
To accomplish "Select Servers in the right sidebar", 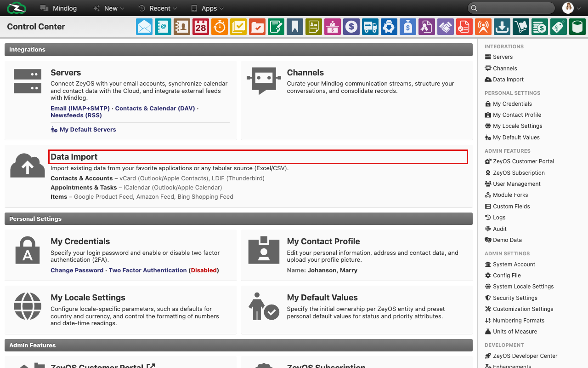I will click(x=499, y=57).
